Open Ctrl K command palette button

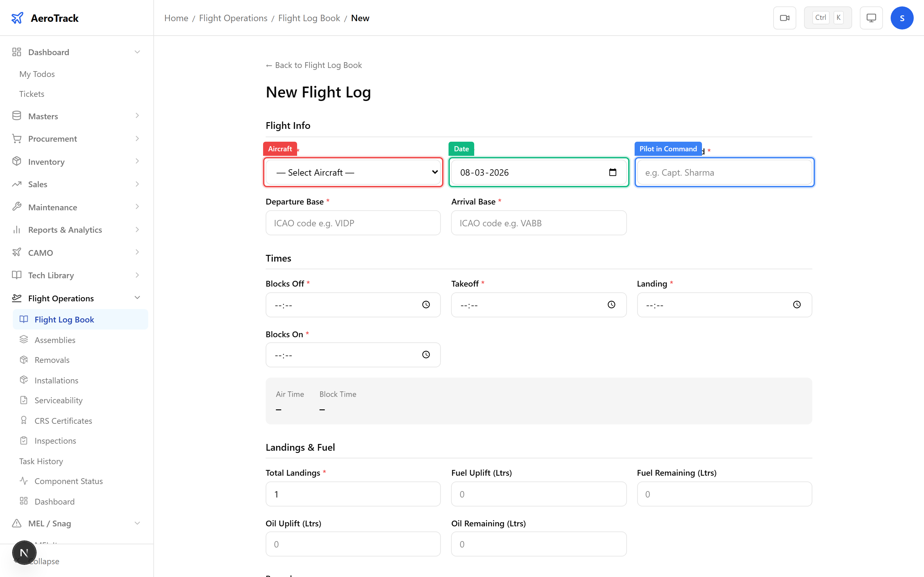coord(827,18)
